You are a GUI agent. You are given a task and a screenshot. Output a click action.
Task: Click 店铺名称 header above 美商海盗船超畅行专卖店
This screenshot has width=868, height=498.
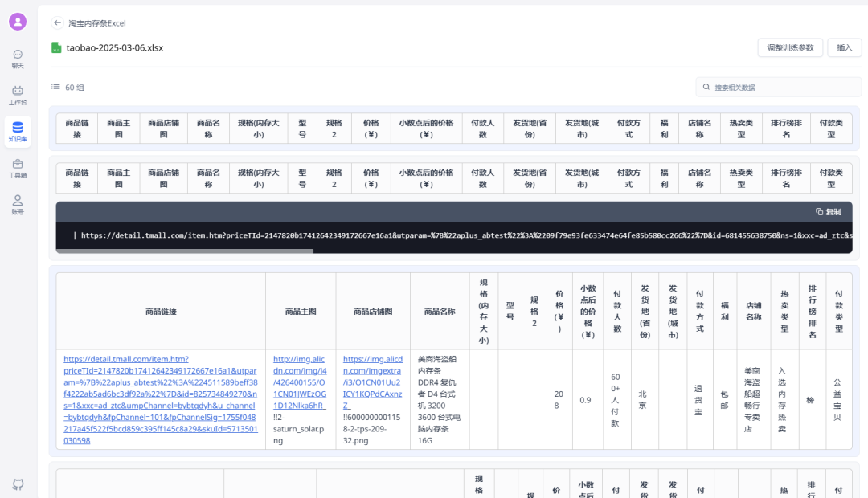click(753, 312)
